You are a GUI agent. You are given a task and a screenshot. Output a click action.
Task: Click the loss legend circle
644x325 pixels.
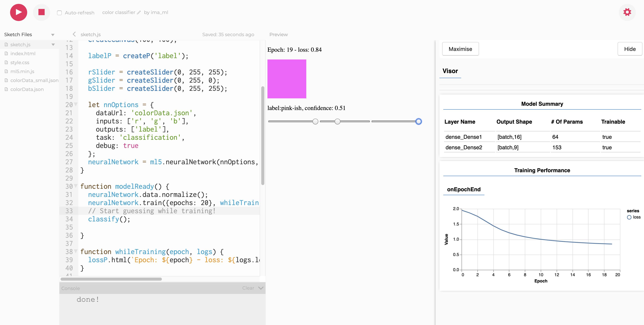(629, 217)
